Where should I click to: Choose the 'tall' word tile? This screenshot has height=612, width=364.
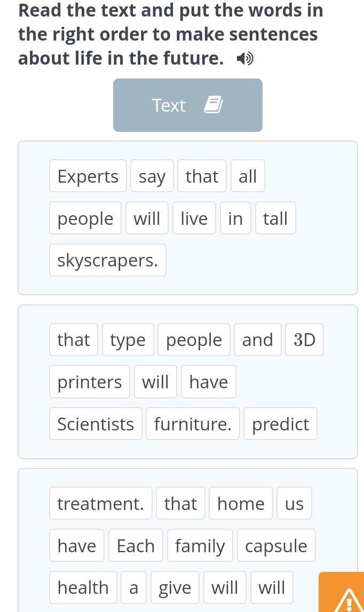tap(275, 218)
